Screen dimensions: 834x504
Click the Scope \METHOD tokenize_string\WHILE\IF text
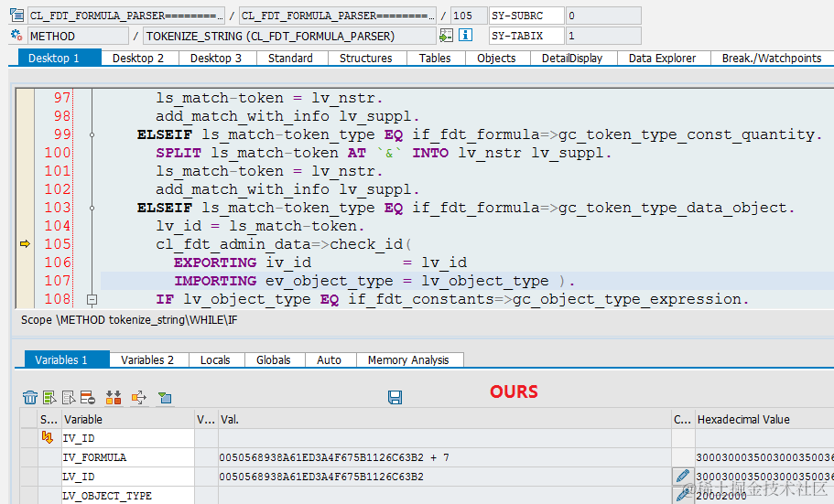click(129, 320)
